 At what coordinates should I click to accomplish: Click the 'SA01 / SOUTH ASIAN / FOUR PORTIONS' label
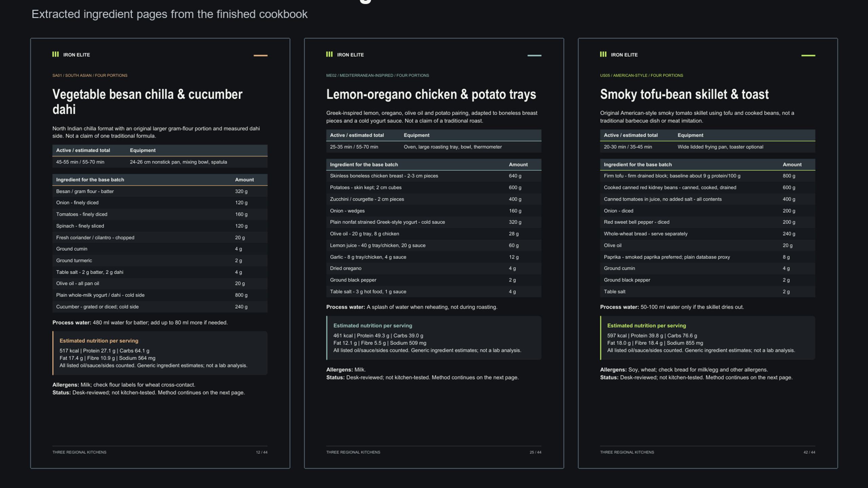(x=90, y=75)
